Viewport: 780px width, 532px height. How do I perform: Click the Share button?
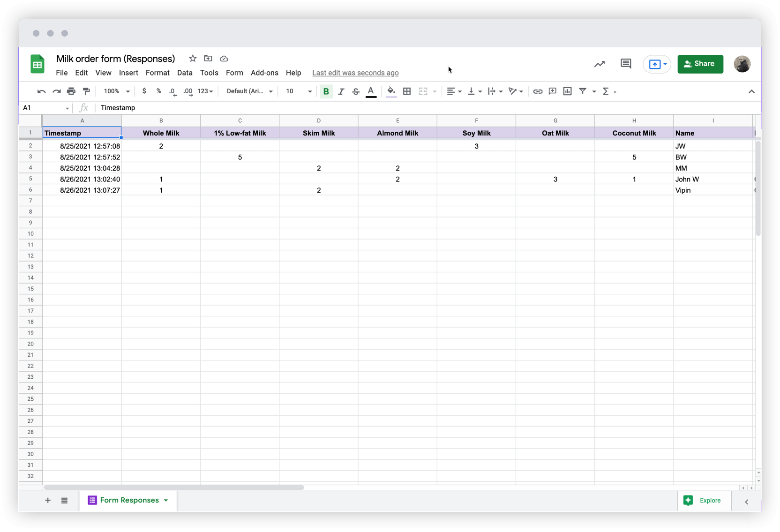[x=700, y=64]
